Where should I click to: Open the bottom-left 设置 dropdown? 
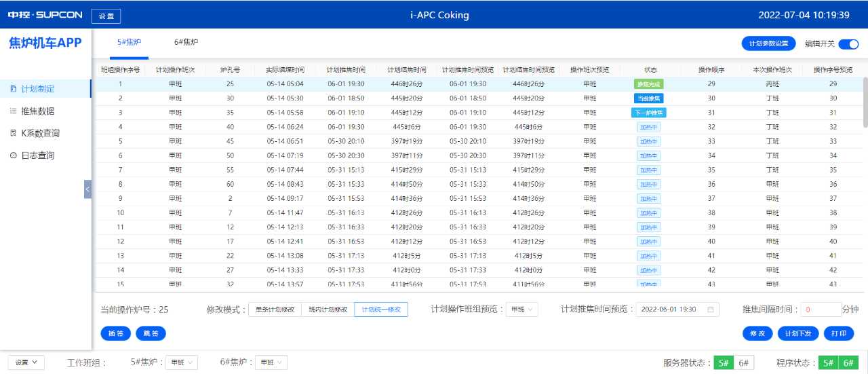(26, 362)
